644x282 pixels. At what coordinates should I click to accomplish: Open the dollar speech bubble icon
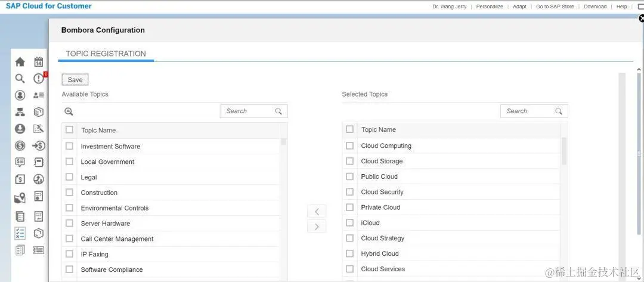[x=20, y=162]
